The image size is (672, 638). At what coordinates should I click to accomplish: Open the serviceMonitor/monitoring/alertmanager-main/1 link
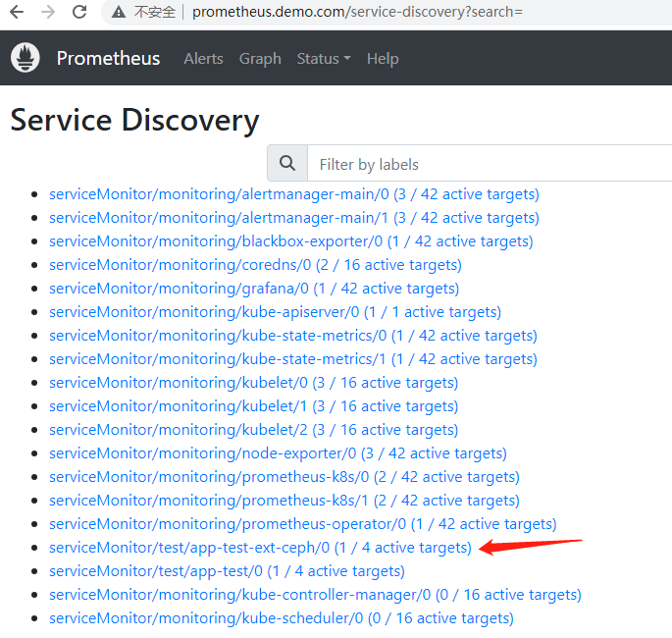click(x=294, y=218)
